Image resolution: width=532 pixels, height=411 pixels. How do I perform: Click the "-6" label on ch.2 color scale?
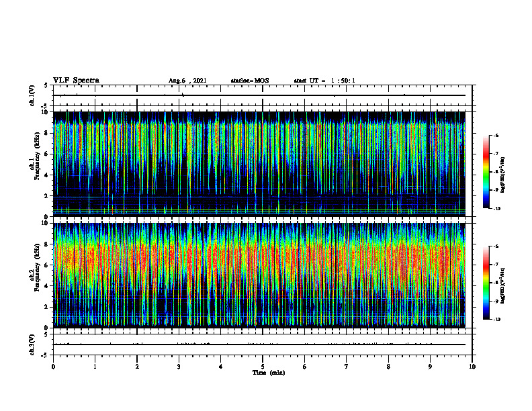[496, 246]
